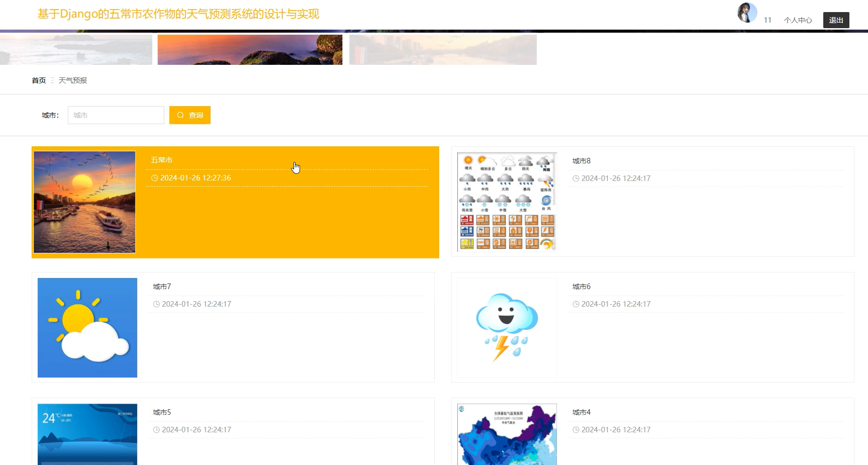Open 城市7 sun and cloud thumbnail

[87, 328]
